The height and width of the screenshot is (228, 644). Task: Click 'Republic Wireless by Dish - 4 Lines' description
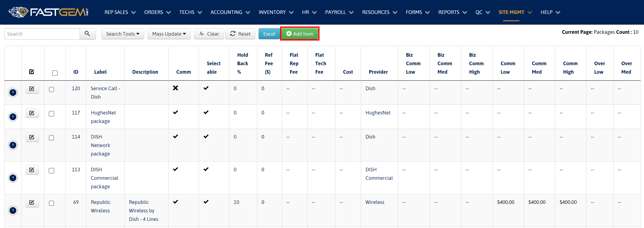coord(143,211)
